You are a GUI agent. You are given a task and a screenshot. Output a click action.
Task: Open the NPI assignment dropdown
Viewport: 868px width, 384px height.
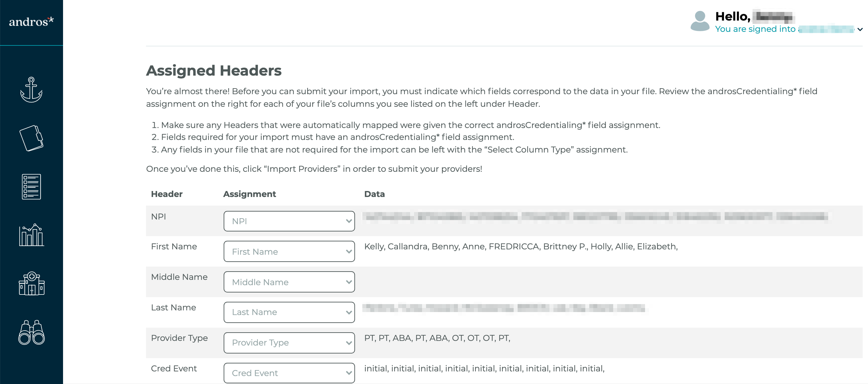coord(289,221)
